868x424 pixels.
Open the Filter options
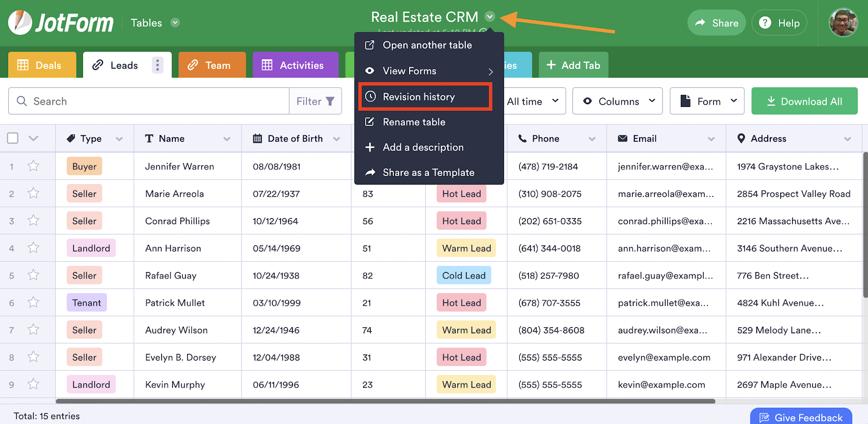pyautogui.click(x=315, y=101)
